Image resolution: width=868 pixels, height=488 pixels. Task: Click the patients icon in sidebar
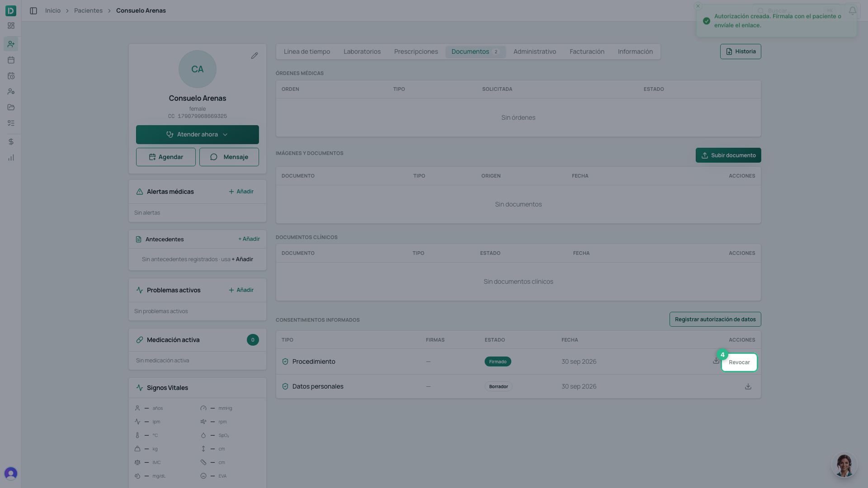[x=11, y=44]
